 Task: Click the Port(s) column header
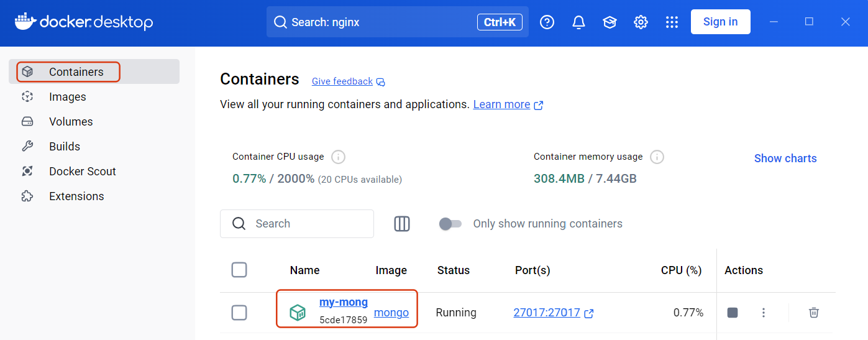[x=532, y=270]
